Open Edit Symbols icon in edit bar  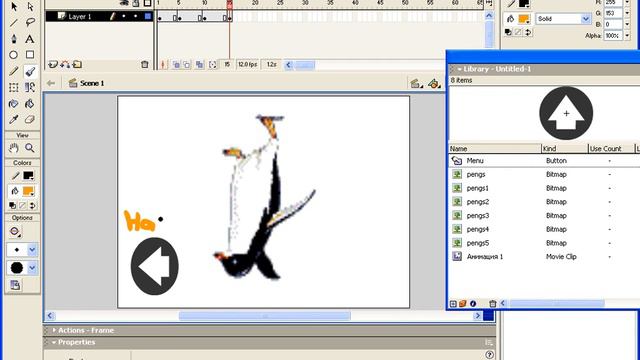tap(434, 84)
